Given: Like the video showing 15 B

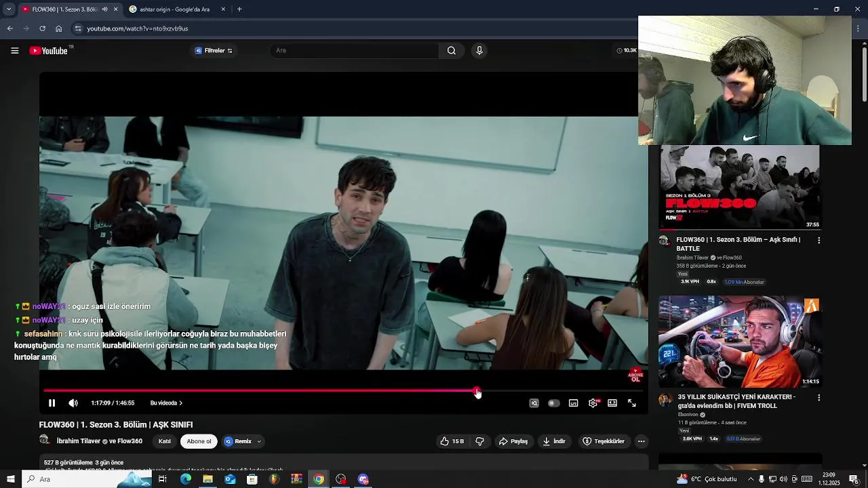Looking at the screenshot, I should tap(452, 441).
